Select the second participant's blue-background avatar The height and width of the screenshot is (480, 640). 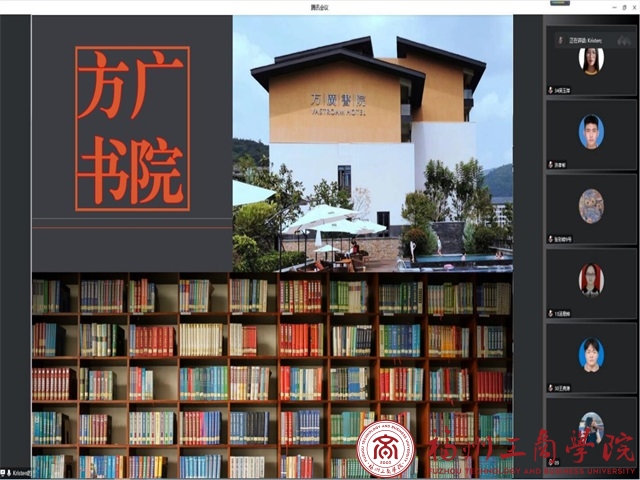point(591,132)
